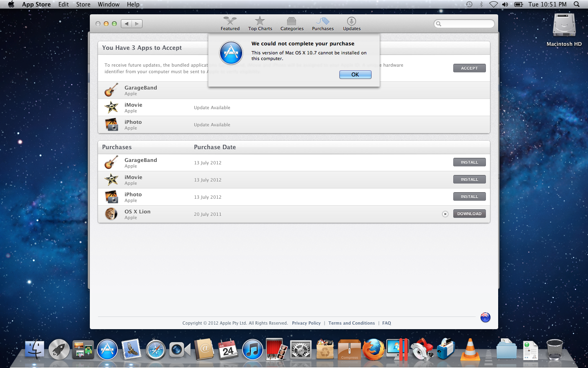
Task: Download OS X Lion
Action: tap(470, 214)
